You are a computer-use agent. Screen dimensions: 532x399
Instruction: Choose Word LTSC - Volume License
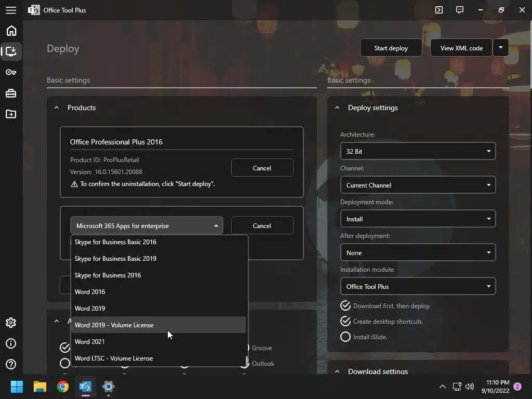(x=158, y=358)
